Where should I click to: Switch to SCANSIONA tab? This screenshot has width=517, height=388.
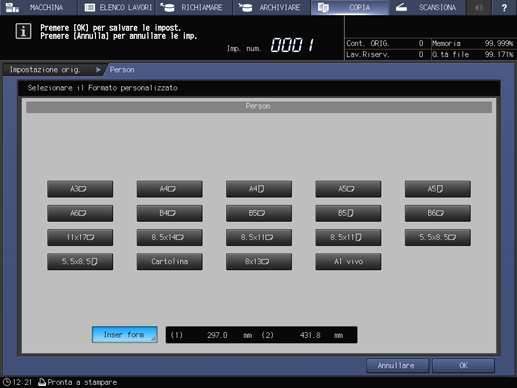[x=427, y=7]
